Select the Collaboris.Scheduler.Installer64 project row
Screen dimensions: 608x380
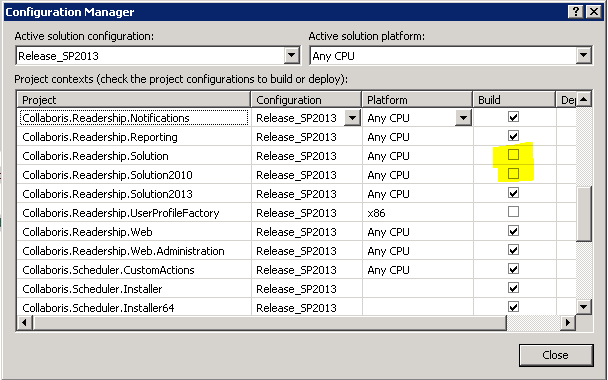pyautogui.click(x=134, y=308)
